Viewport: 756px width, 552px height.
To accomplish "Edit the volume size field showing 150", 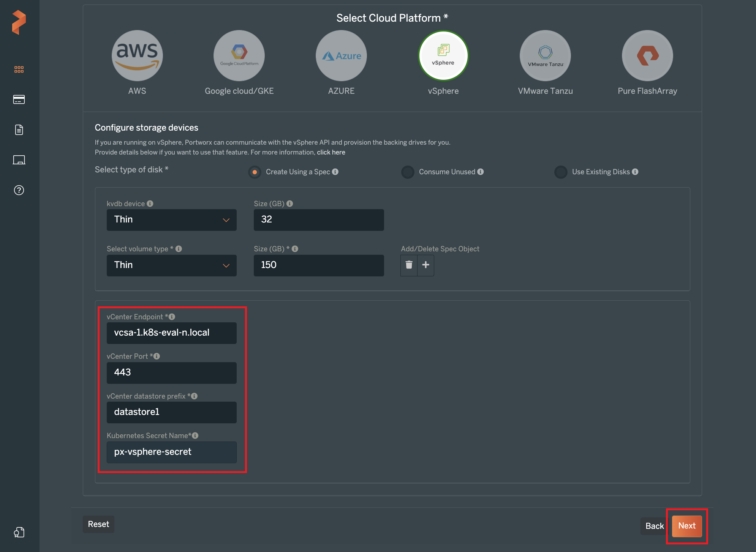I will click(319, 265).
